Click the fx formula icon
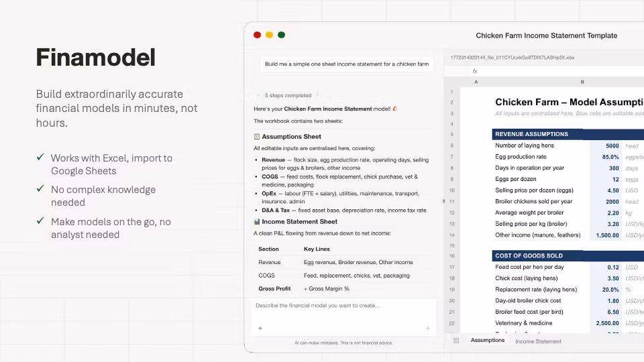The image size is (644, 362). click(x=475, y=71)
